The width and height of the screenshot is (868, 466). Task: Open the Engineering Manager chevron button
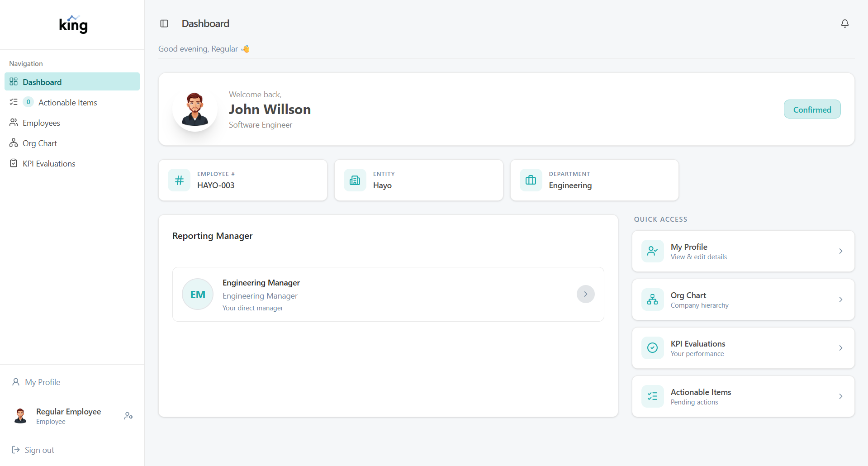tap(585, 294)
